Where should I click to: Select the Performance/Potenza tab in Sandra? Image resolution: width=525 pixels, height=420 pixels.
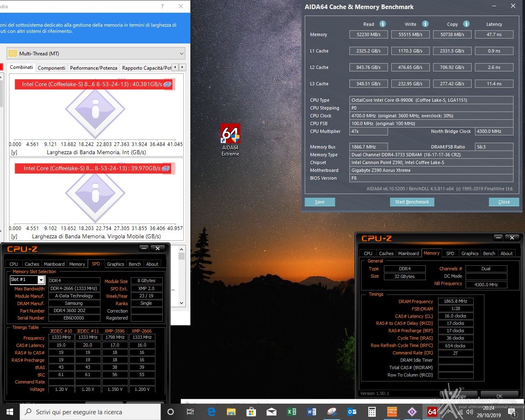[x=94, y=68]
